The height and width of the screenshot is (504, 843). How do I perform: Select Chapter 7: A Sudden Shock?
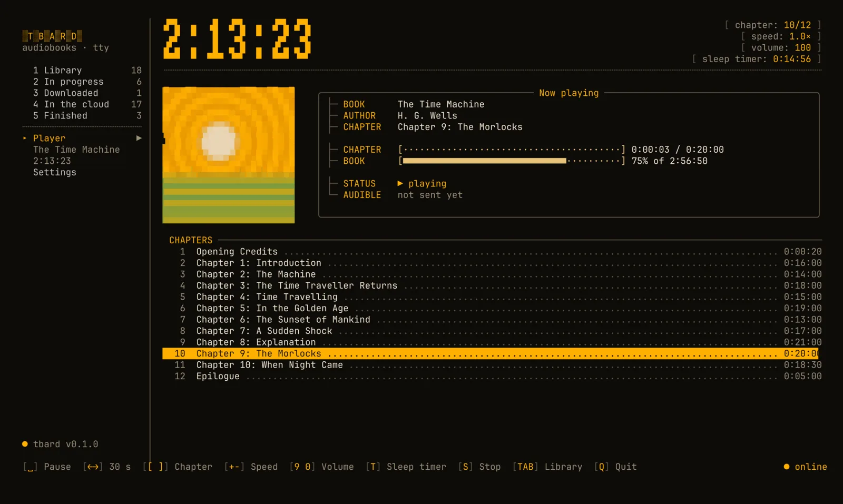pyautogui.click(x=492, y=331)
